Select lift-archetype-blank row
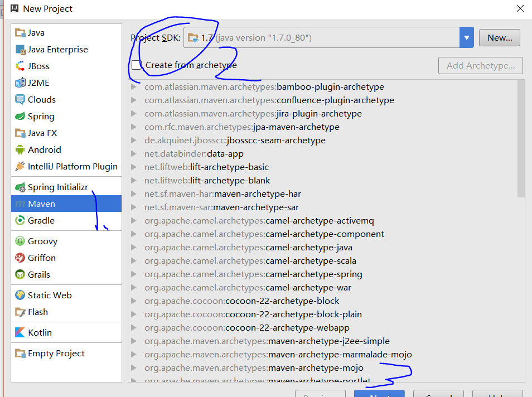This screenshot has height=397, width=532. 323,181
